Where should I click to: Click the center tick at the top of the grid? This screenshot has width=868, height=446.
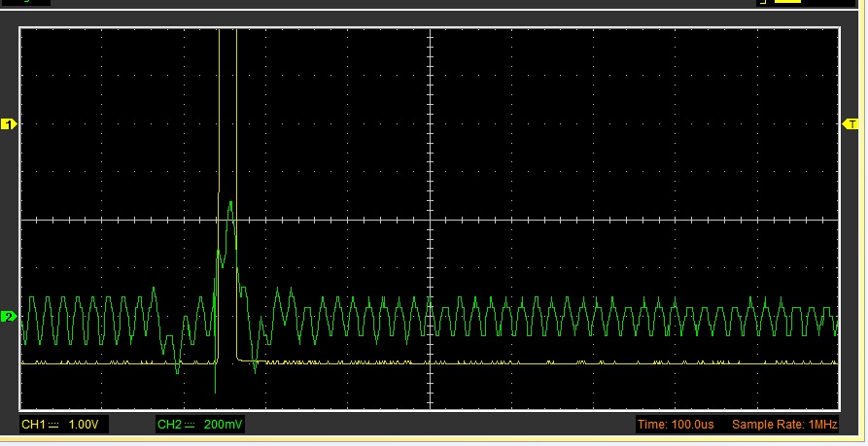pyautogui.click(x=429, y=32)
